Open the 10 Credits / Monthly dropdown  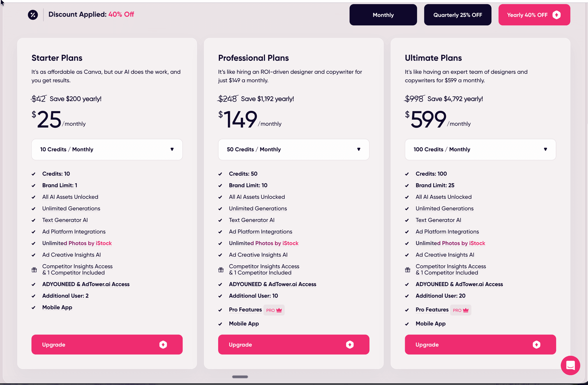[x=107, y=149]
